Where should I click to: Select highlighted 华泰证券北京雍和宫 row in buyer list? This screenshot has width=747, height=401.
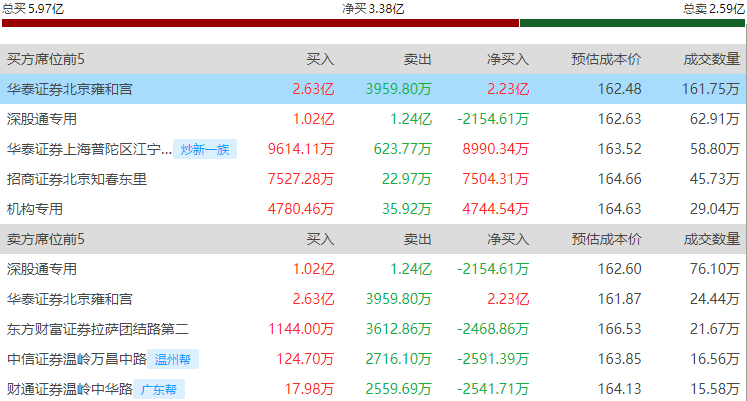click(373, 89)
